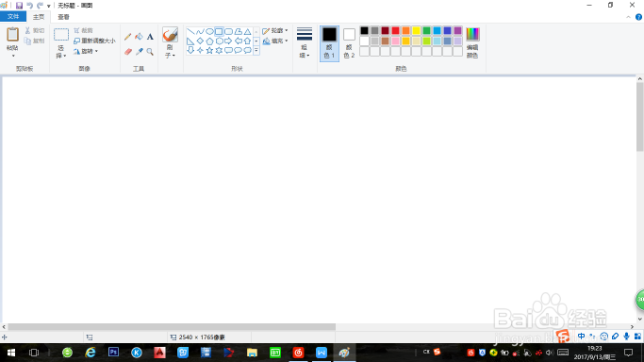Choose the Hexagon shape
The image size is (644, 362).
pyautogui.click(x=219, y=41)
